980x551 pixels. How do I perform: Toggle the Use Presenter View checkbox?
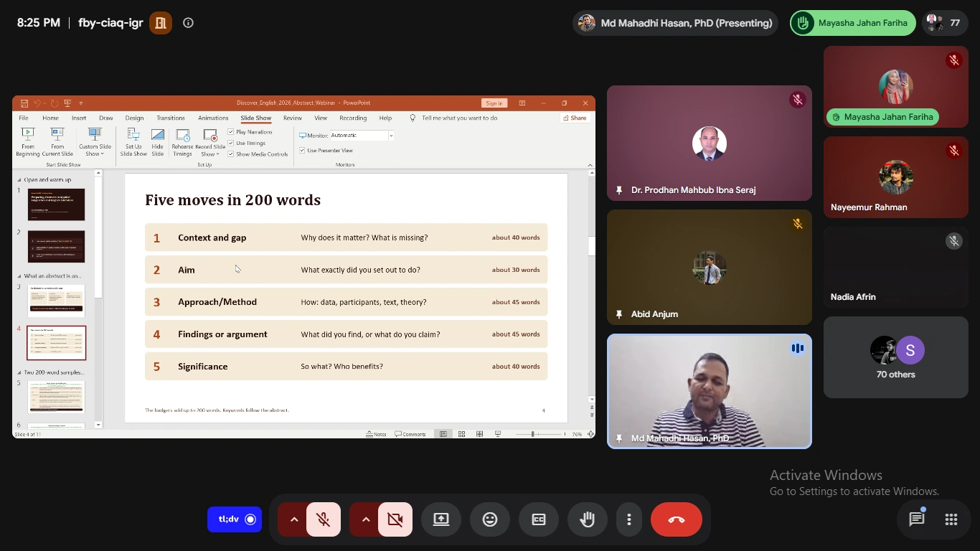pos(303,151)
